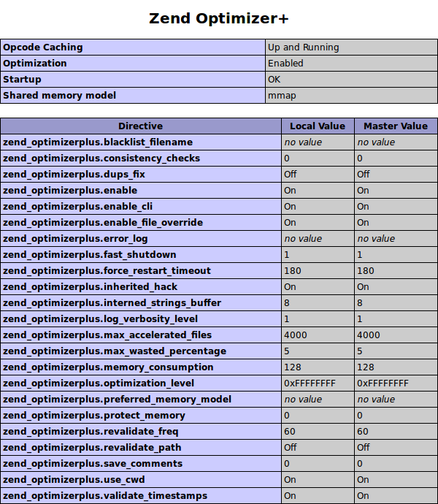This screenshot has width=438, height=504.
Task: Click the "Local Value" column header
Action: pyautogui.click(x=318, y=126)
